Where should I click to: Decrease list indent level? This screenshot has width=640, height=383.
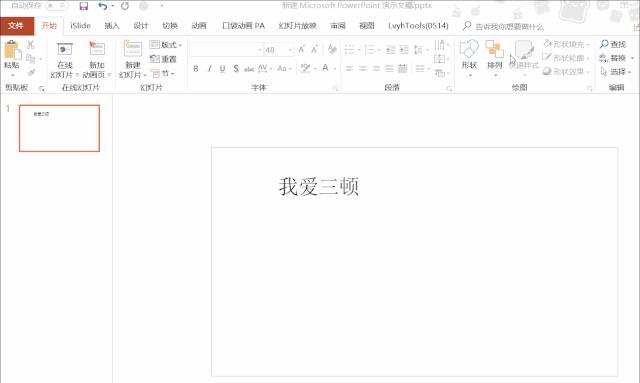pyautogui.click(x=391, y=50)
